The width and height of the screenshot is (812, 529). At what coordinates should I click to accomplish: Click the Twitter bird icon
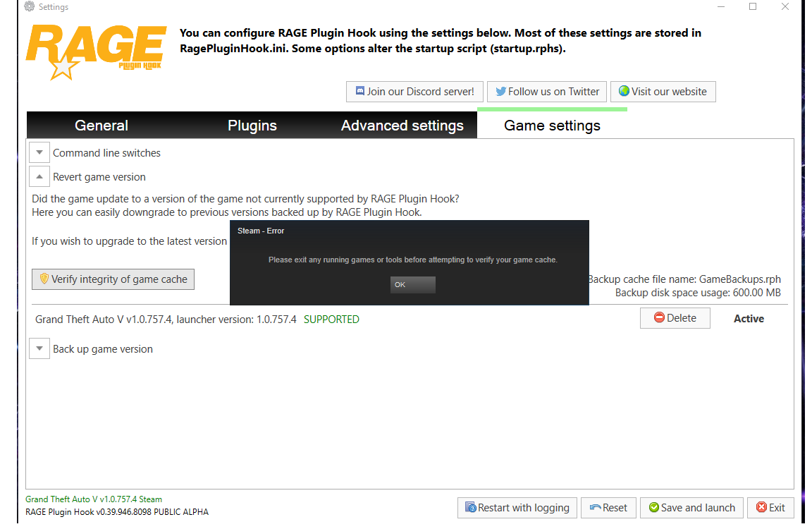click(x=500, y=92)
